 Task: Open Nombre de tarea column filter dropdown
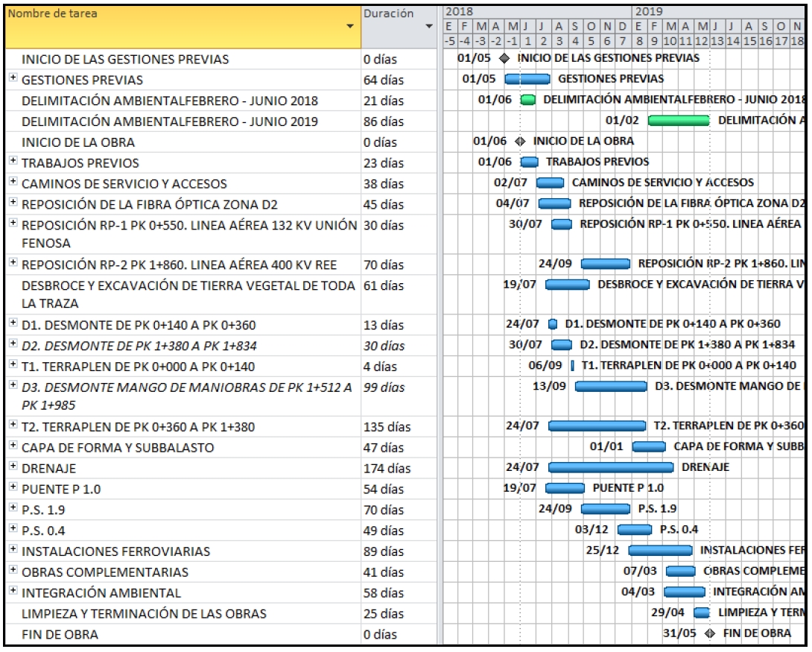pos(350,26)
